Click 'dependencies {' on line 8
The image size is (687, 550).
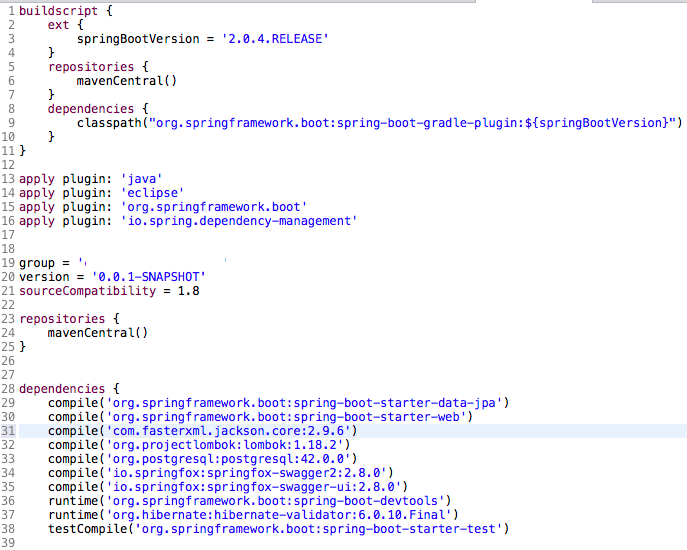[x=98, y=109]
